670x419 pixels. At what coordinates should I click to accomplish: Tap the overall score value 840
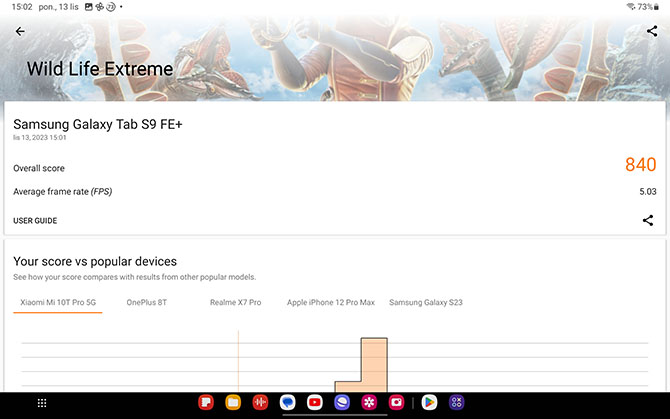coord(641,164)
